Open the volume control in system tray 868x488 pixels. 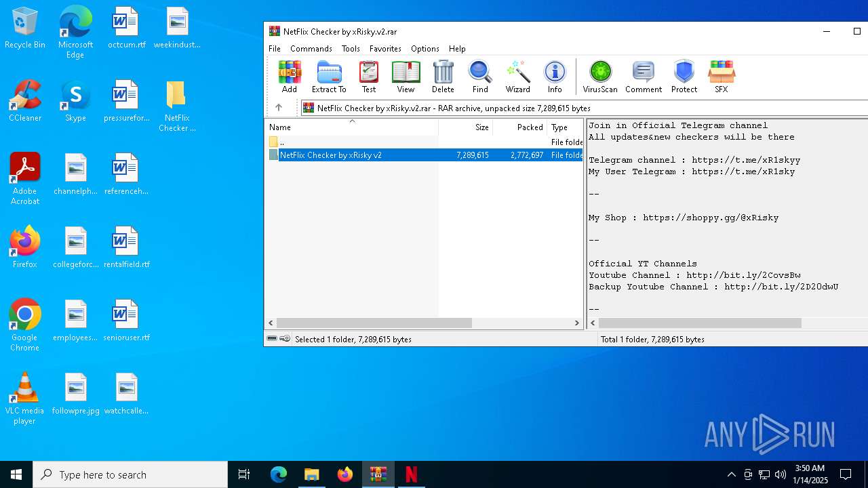[x=781, y=474]
